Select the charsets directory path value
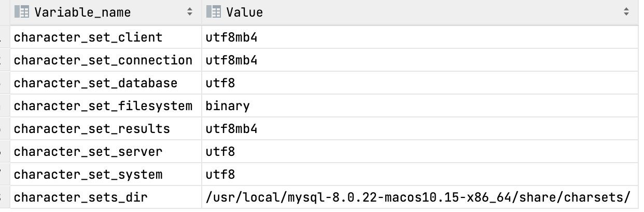The height and width of the screenshot is (212, 644). pos(418,197)
